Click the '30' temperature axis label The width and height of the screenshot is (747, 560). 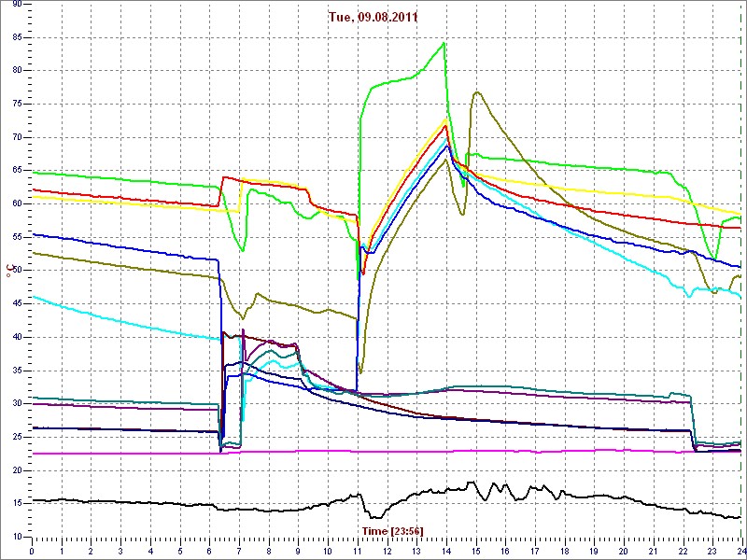[x=15, y=404]
